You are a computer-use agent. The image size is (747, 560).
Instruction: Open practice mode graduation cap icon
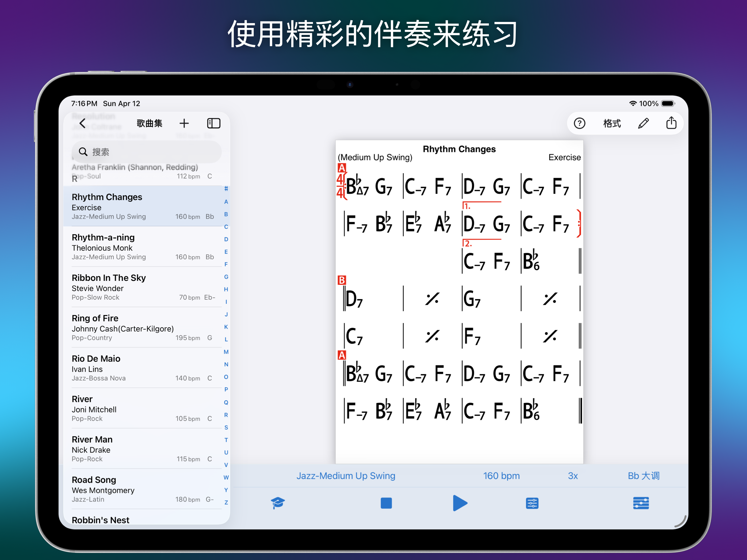278,503
